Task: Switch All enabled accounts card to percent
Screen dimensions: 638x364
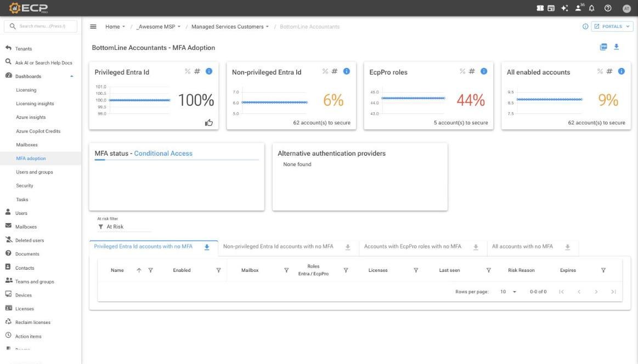Action: [600, 71]
